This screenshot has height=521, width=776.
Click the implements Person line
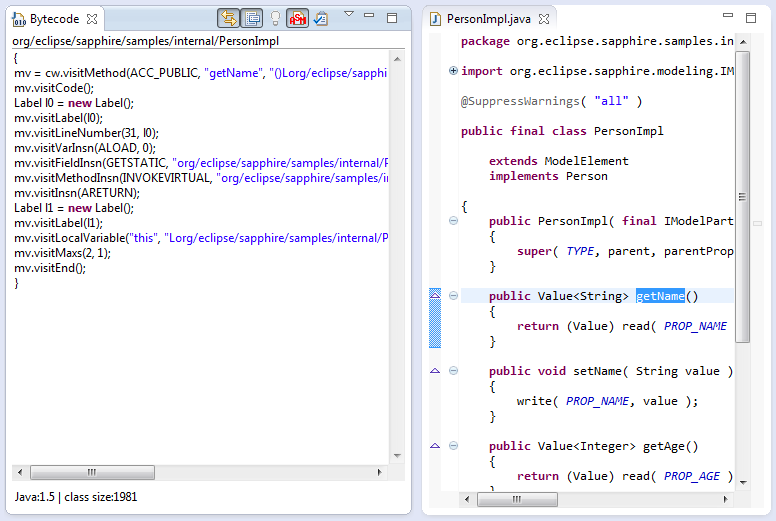[548, 176]
